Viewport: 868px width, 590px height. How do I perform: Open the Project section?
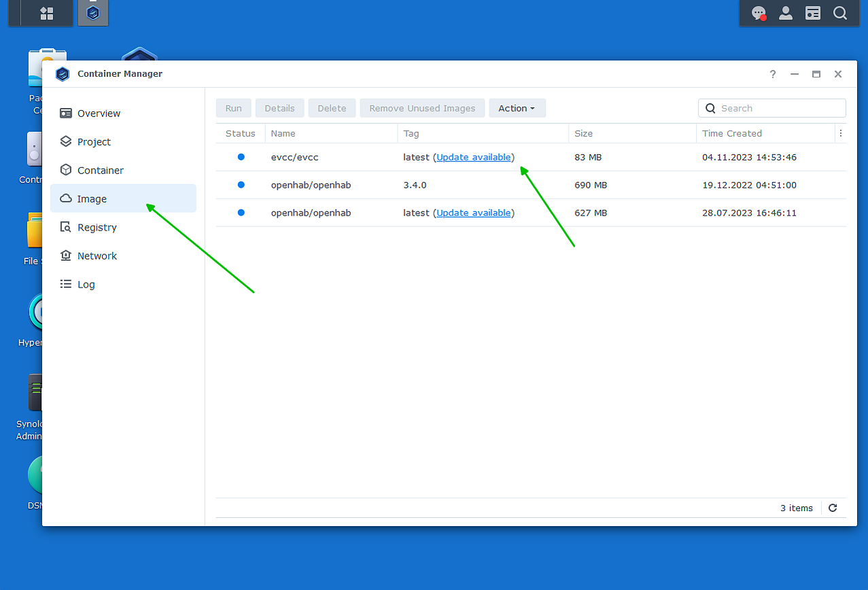click(123, 142)
